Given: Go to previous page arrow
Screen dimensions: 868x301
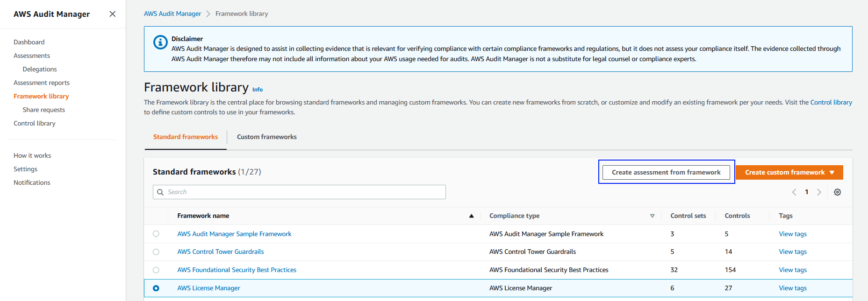Looking at the screenshot, I should 794,192.
